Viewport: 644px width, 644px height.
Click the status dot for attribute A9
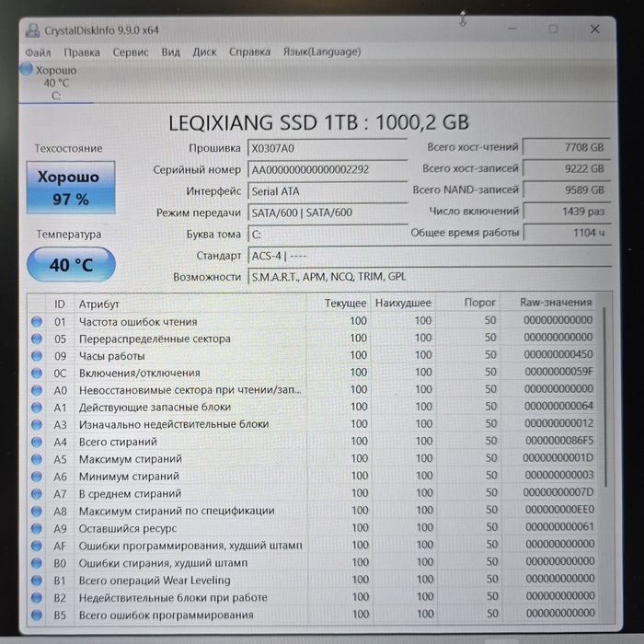[x=37, y=528]
